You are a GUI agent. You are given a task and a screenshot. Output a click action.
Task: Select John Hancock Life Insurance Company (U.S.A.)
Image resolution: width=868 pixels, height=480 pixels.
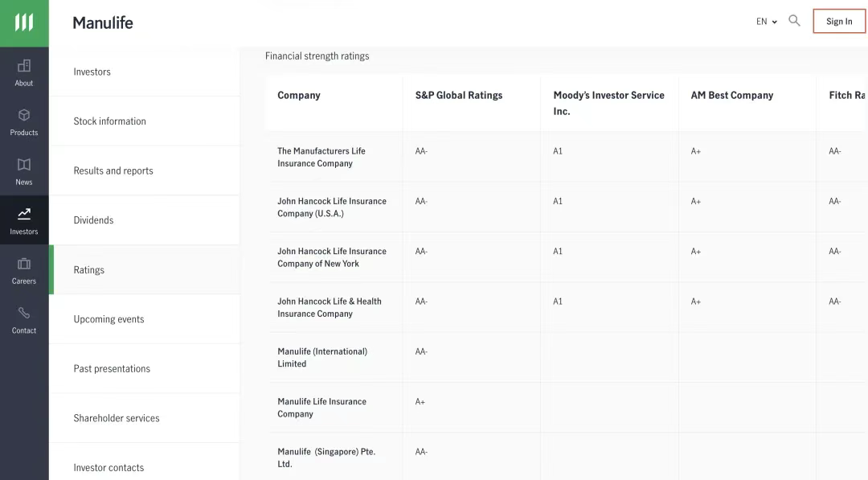332,207
